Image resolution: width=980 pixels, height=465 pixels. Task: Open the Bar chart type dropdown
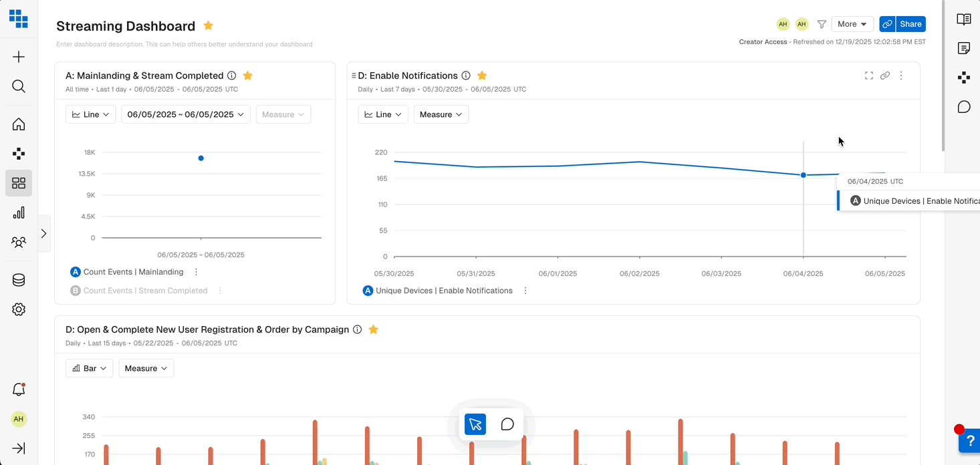[x=90, y=368]
